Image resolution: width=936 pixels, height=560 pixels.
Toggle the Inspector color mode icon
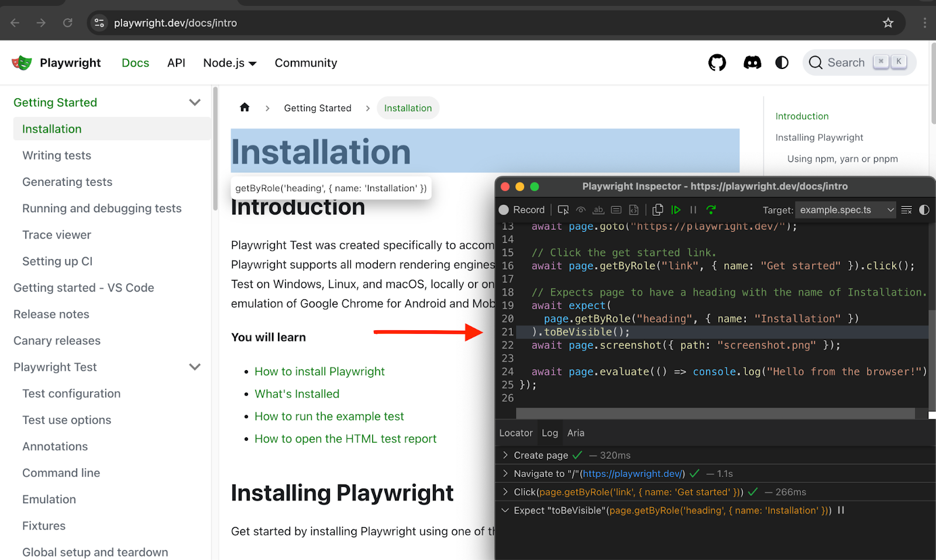tap(924, 210)
